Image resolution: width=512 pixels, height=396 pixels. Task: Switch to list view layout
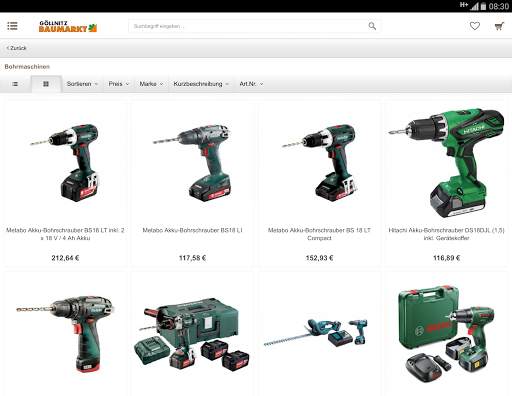coord(15,84)
